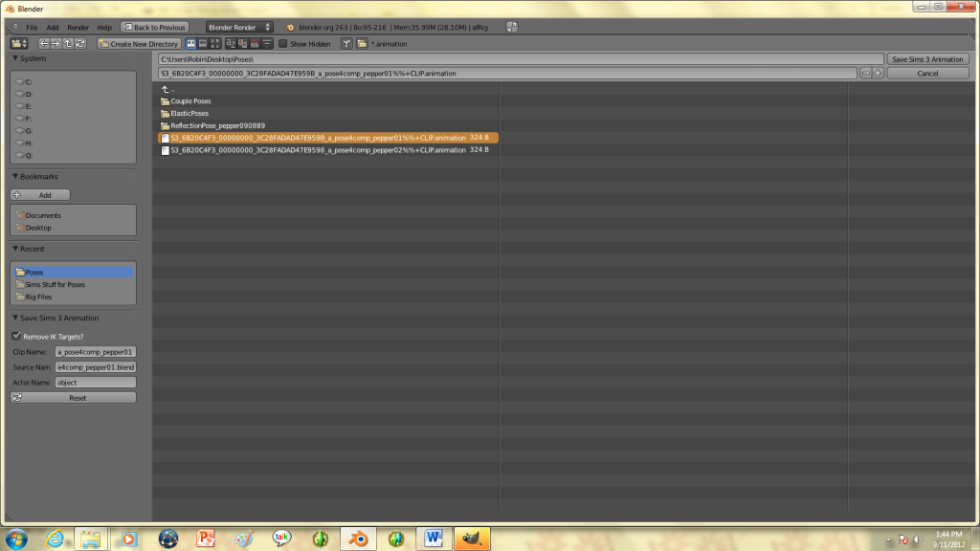Open Blender Render engine dropdown
This screenshot has width=980, height=551.
click(238, 28)
